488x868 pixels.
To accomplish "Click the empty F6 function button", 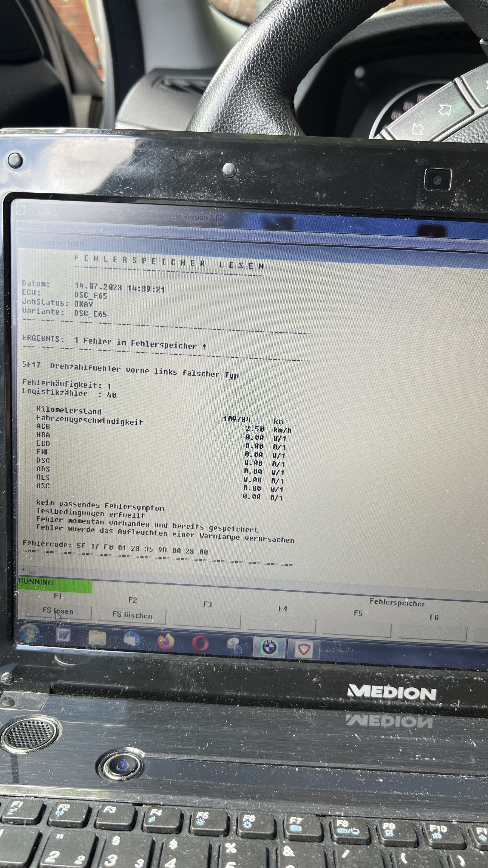I will click(x=433, y=634).
